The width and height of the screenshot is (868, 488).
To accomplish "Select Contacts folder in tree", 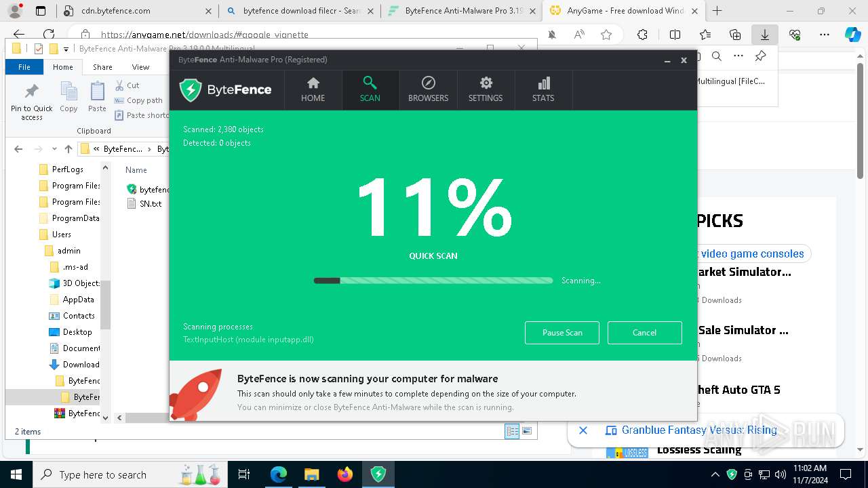I will coord(72,316).
